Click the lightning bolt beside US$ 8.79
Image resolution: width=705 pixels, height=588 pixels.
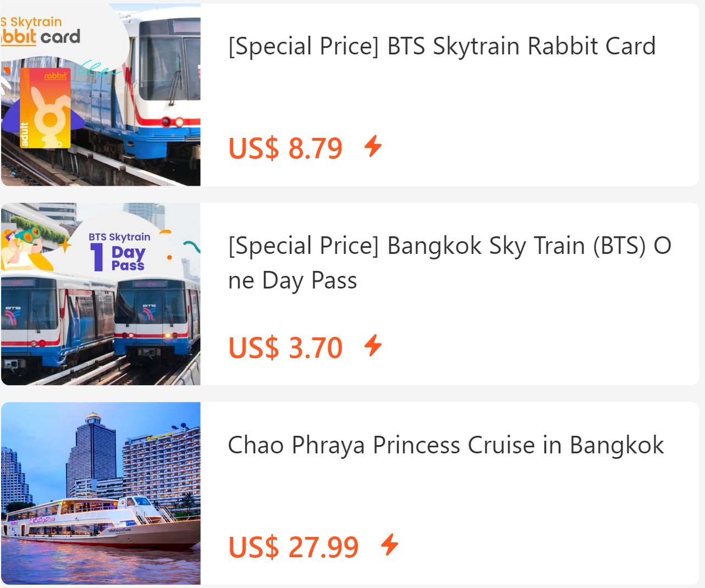(x=373, y=146)
